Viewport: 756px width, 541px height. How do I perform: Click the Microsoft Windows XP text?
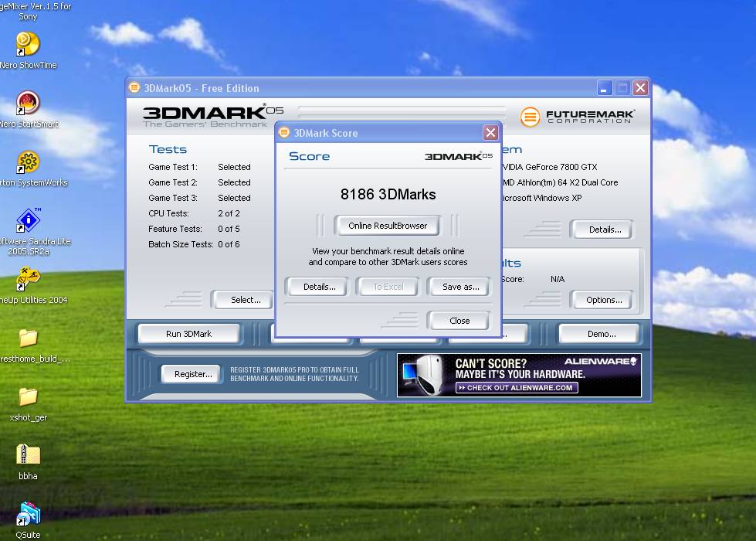pyautogui.click(x=541, y=198)
